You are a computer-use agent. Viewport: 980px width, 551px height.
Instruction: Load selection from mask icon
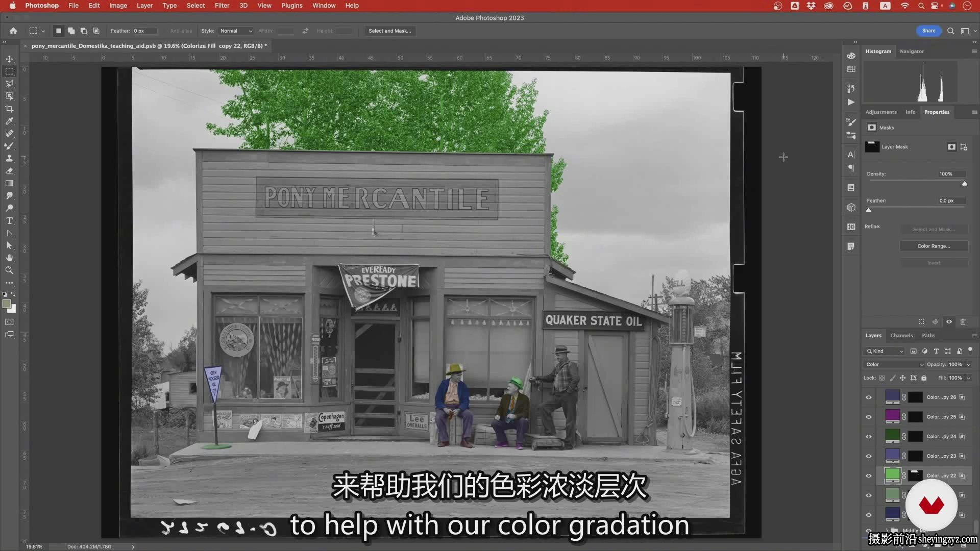921,322
